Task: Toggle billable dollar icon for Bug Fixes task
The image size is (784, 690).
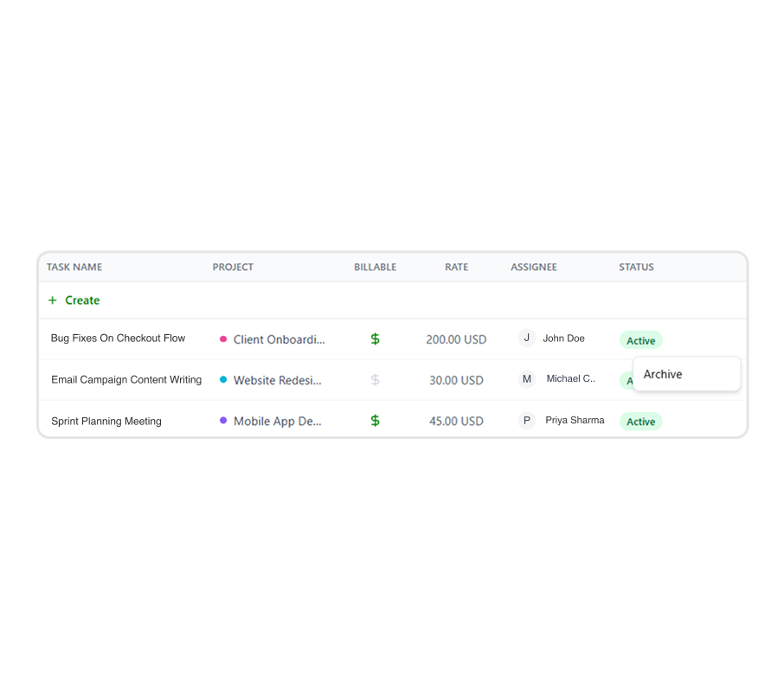Action: tap(375, 339)
